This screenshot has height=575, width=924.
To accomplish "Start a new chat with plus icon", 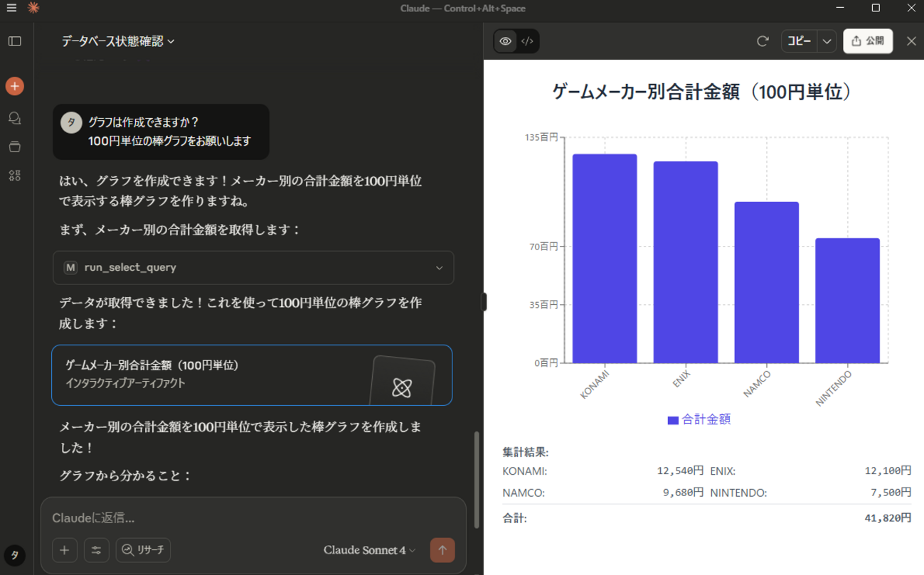I will pyautogui.click(x=15, y=87).
